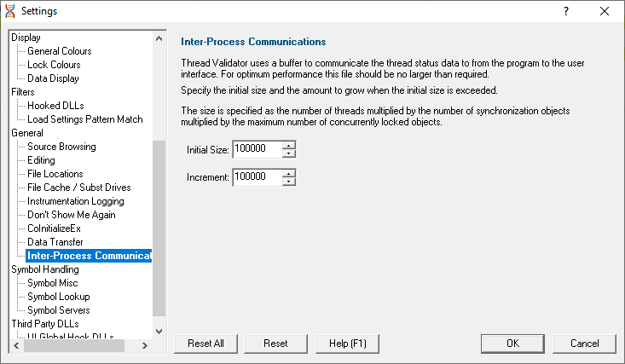Click the Reset All button
Screen dimensions: 625x364
coord(205,344)
